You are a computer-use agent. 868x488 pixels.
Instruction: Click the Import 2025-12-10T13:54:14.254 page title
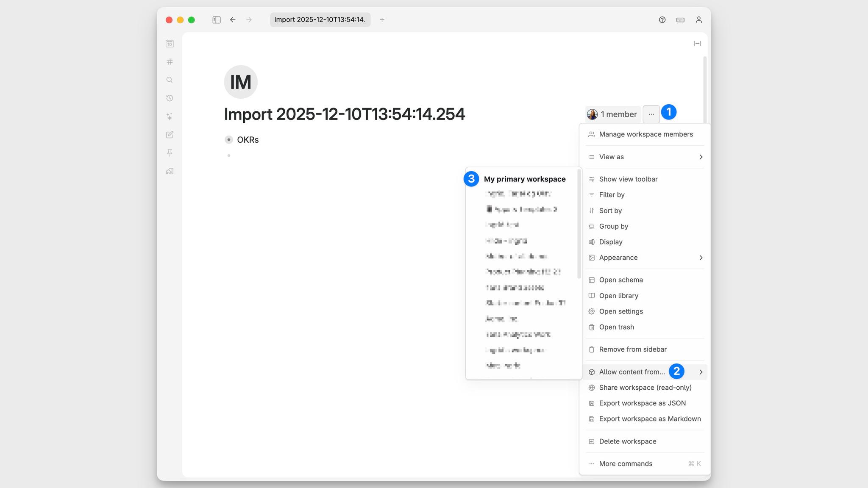(x=344, y=114)
